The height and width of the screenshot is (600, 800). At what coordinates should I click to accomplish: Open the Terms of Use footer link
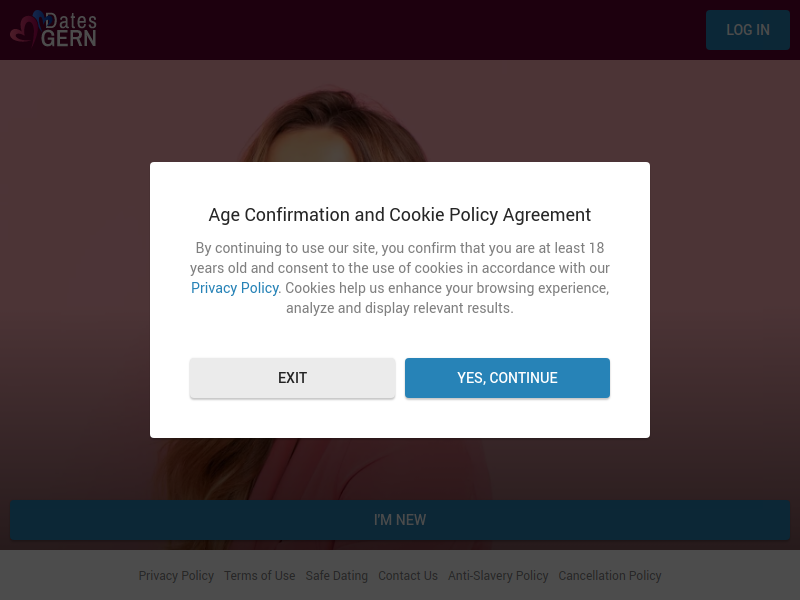click(x=260, y=576)
